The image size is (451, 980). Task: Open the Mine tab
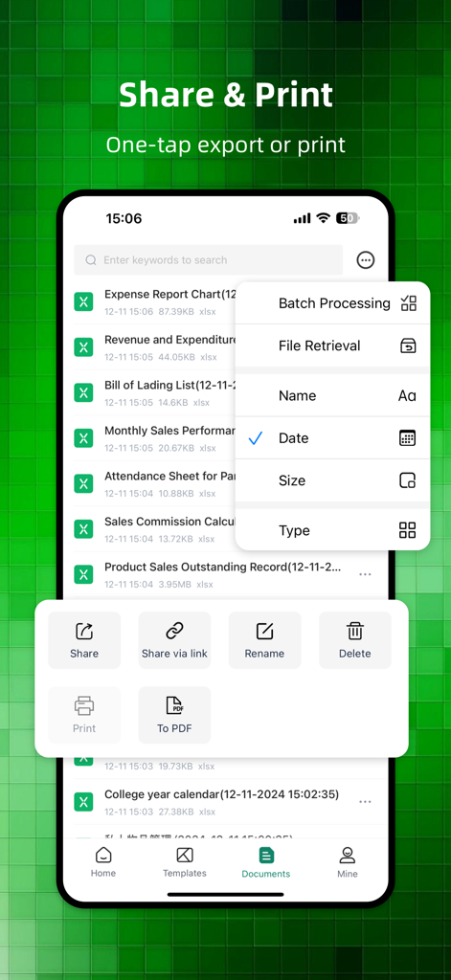click(348, 862)
